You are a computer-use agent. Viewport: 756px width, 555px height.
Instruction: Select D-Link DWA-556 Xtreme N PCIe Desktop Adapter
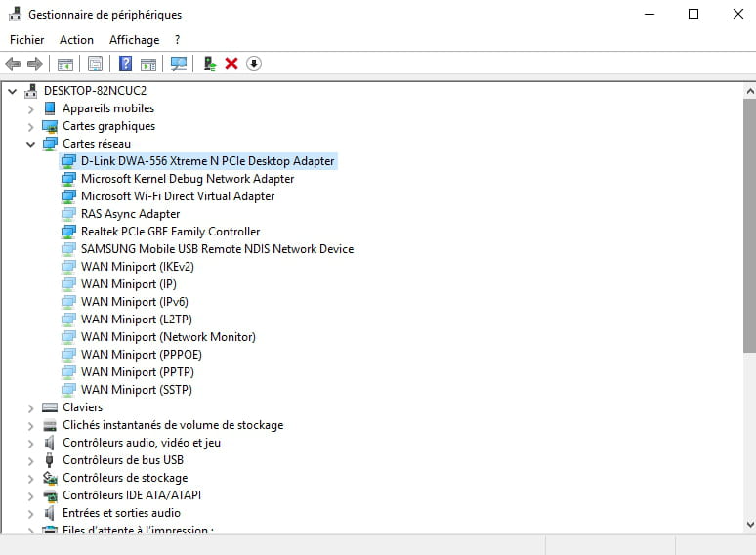[x=208, y=161]
